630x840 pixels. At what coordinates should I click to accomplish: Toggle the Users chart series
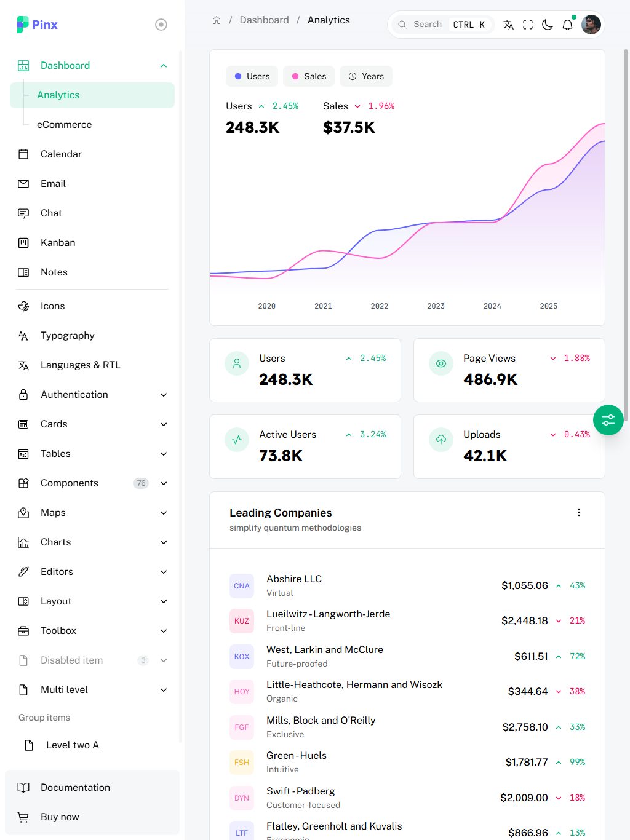coord(252,76)
